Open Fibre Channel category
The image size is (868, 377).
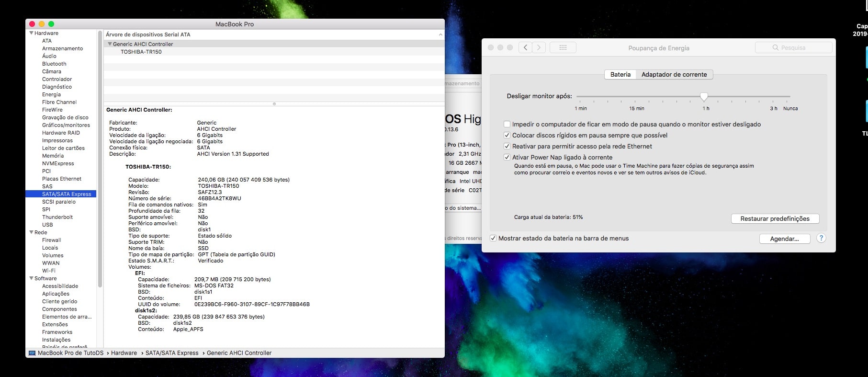[59, 102]
